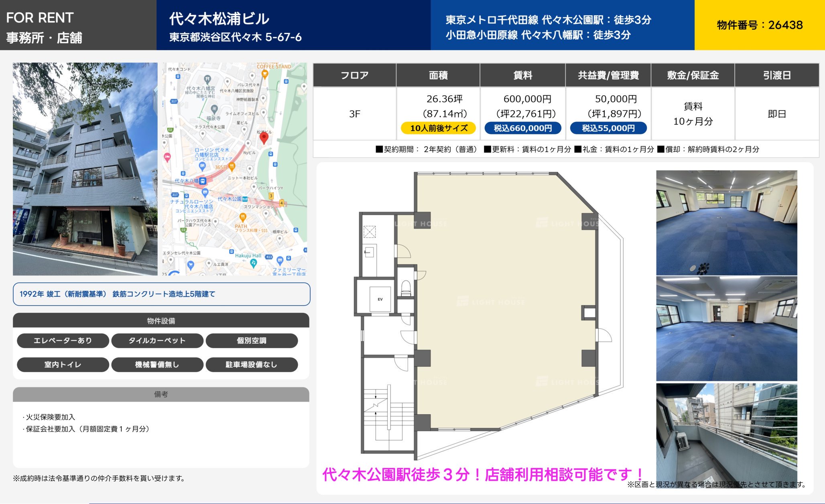Image resolution: width=825 pixels, height=504 pixels.
Task: Click the 引渡日 column header
Action: (777, 75)
